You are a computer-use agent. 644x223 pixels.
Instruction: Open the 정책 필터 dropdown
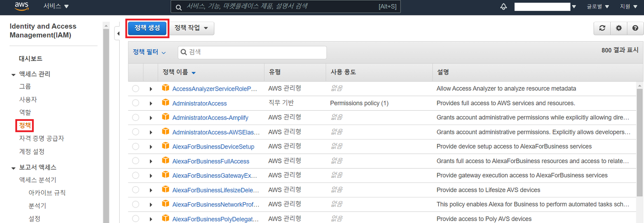pos(149,52)
